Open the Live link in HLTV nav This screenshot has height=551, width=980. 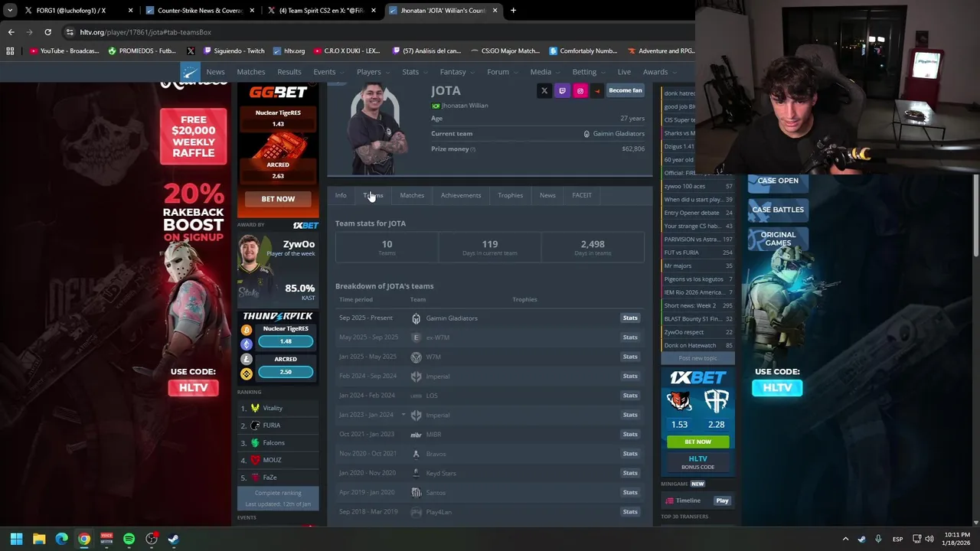pyautogui.click(x=624, y=72)
